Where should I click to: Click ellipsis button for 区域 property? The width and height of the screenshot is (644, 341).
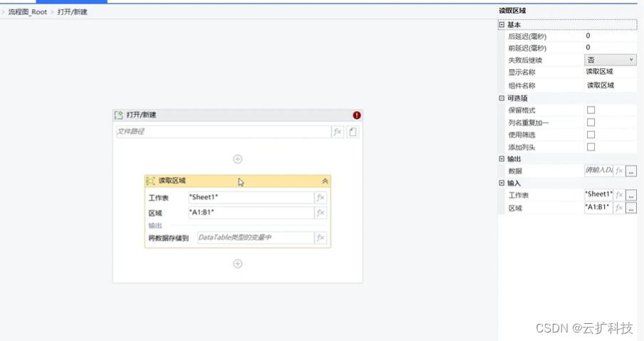point(631,208)
